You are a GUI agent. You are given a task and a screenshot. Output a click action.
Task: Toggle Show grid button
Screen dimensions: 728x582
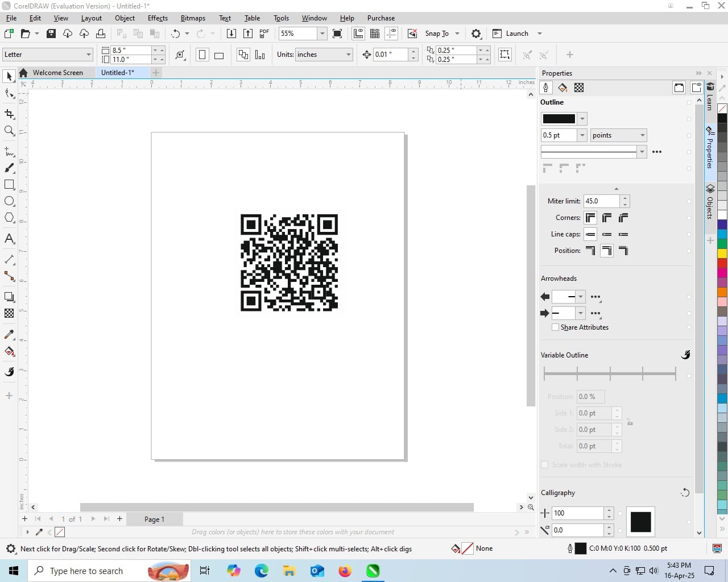coord(375,34)
